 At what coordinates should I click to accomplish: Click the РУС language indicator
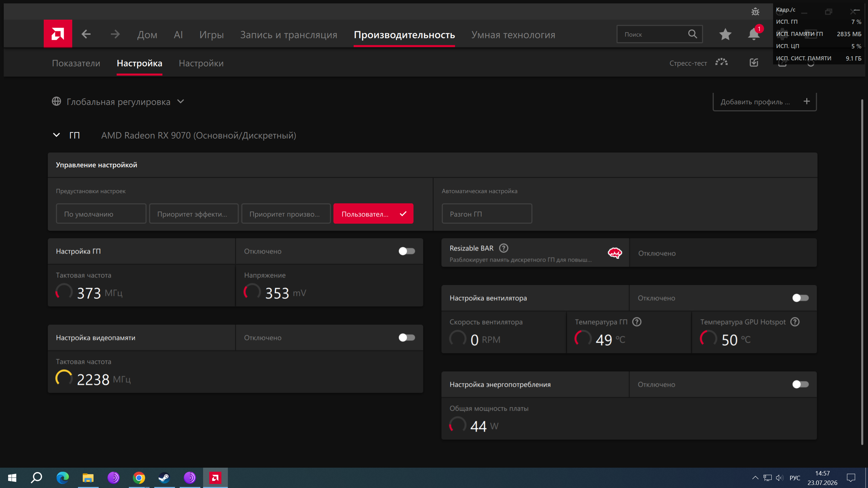pos(795,478)
